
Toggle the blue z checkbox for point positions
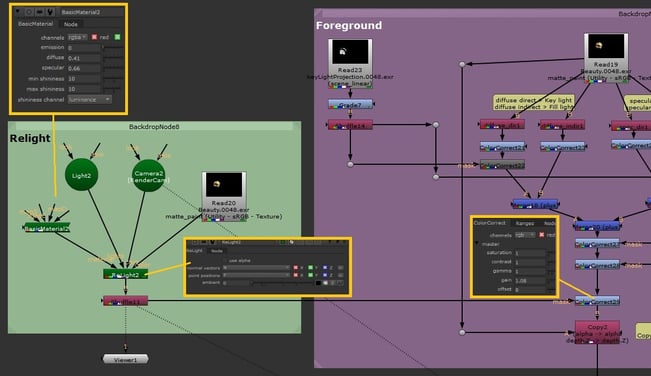(x=325, y=275)
